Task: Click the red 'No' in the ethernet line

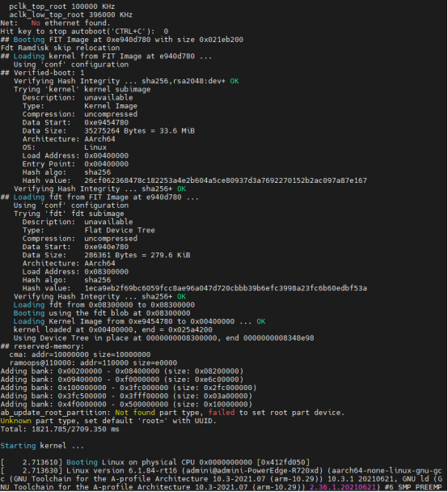Action: pyautogui.click(x=36, y=23)
